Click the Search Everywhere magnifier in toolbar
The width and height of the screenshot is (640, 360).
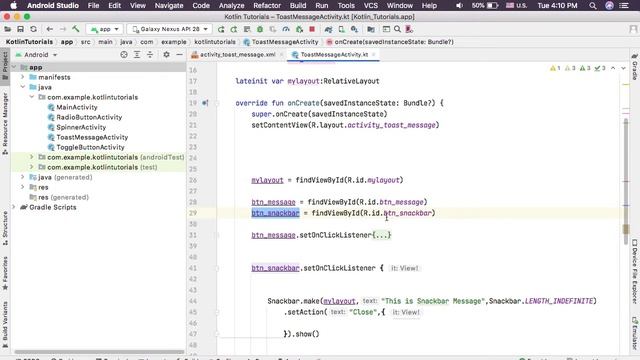click(x=397, y=29)
